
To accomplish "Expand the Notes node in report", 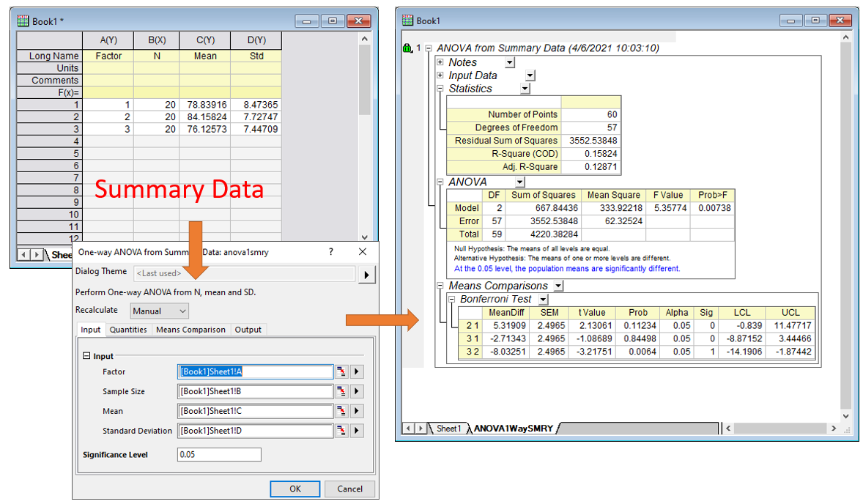I will coord(440,62).
